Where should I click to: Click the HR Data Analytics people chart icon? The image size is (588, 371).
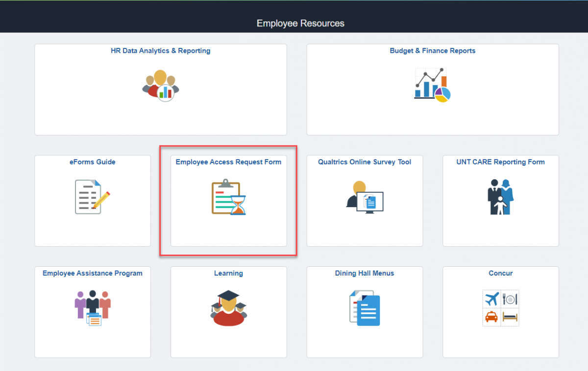[x=161, y=85]
